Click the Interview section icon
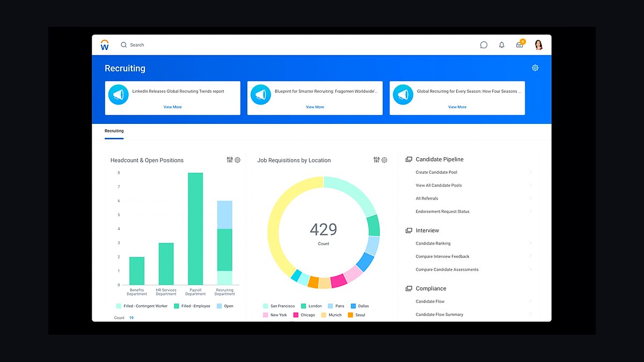Viewport: 644px width, 362px height. pos(409,231)
